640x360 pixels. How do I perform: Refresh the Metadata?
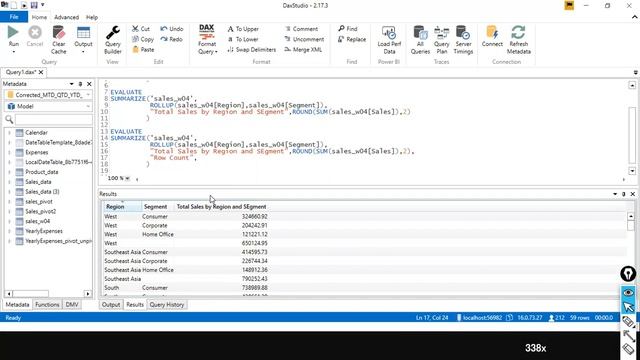[x=518, y=40]
